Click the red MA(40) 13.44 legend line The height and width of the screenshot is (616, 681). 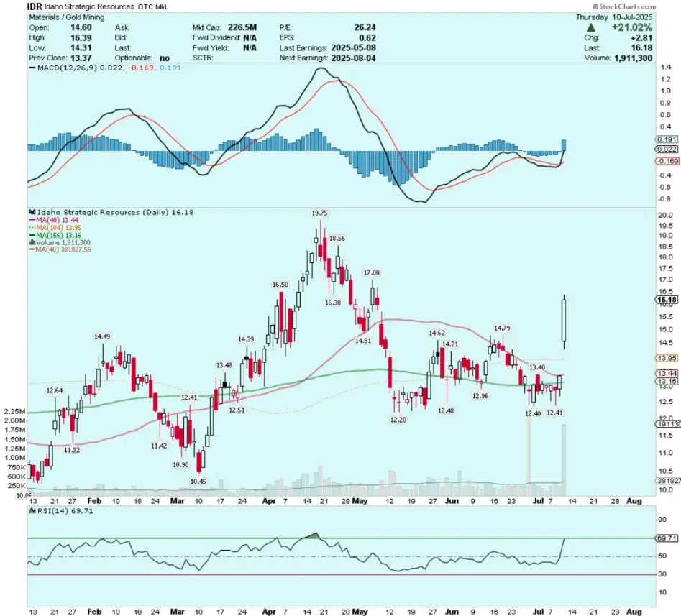click(x=32, y=220)
